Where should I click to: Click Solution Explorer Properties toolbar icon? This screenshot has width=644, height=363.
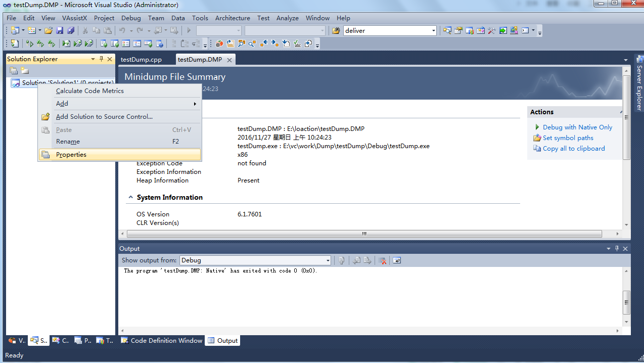pos(14,71)
